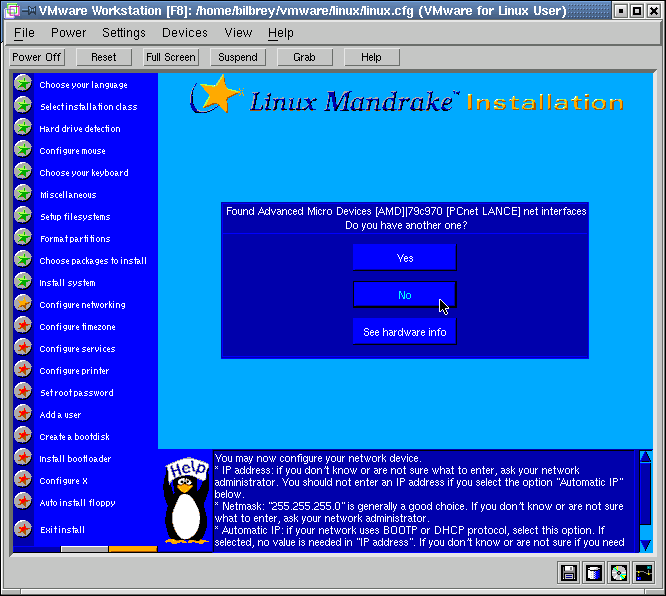Answer No to another network interface

[404, 295]
